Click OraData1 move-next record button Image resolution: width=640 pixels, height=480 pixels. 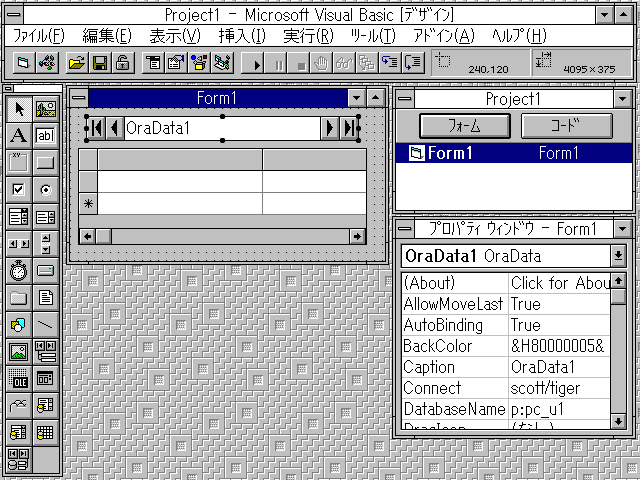point(330,129)
